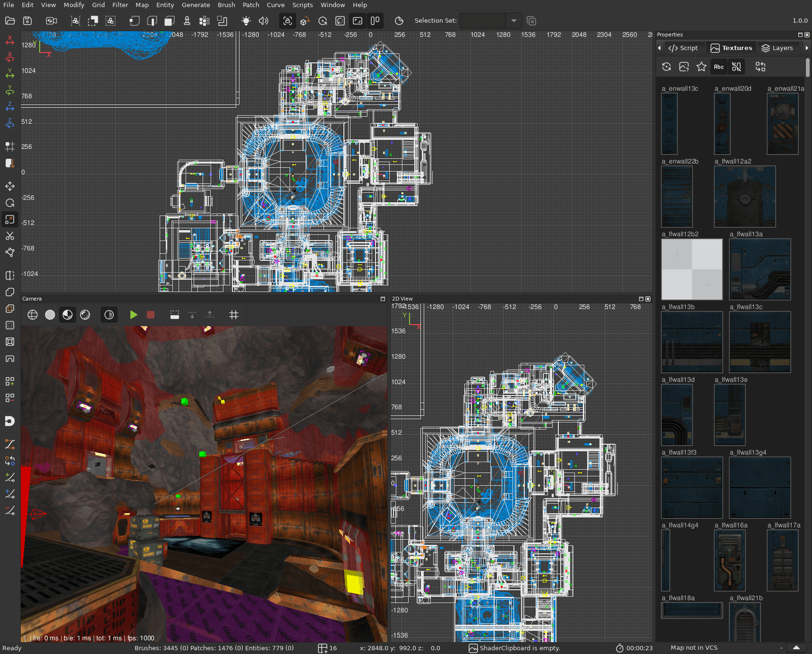
Task: Click the rotate tool in the left toolbar
Action: coord(10,203)
